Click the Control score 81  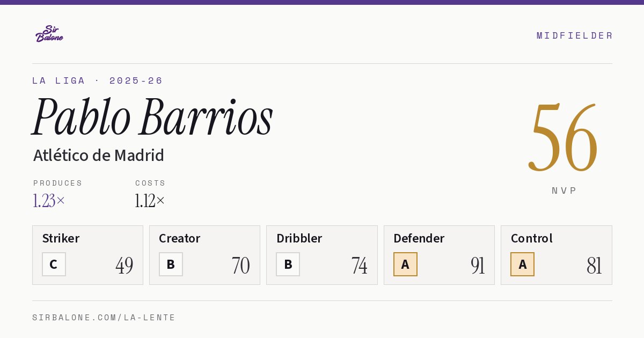point(594,265)
